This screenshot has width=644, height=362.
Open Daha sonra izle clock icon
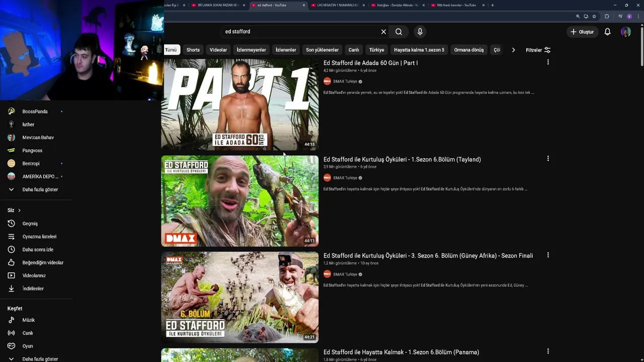click(11, 249)
